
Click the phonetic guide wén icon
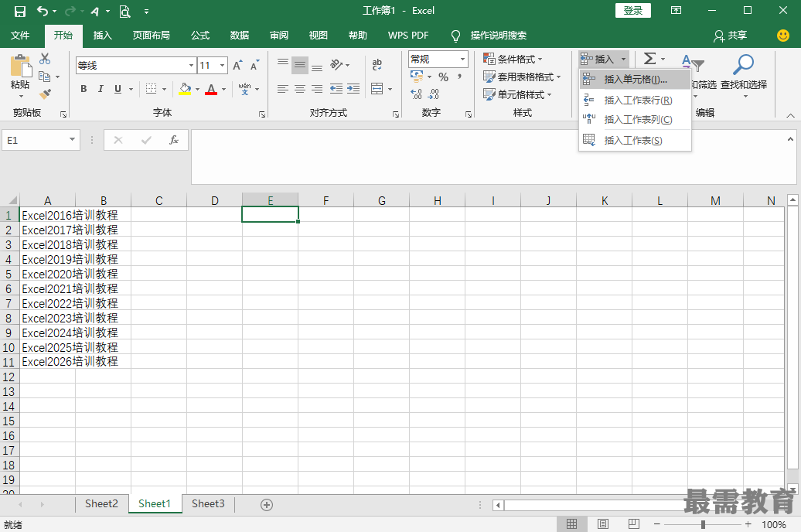[244, 89]
